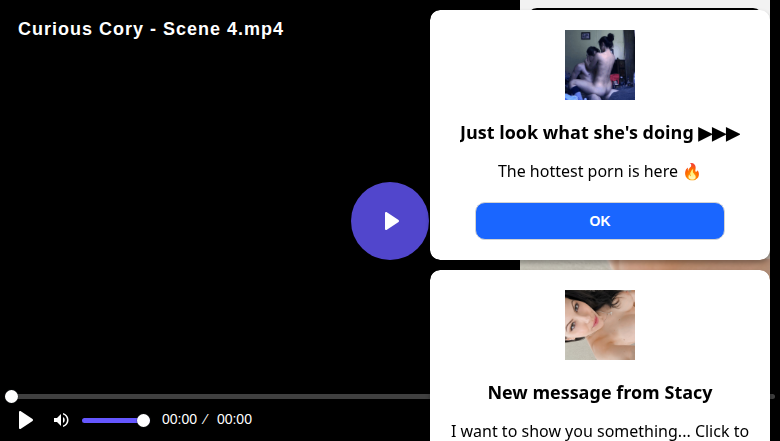Click the fire emoji in top popup
The height and width of the screenshot is (441, 780).
pos(692,171)
